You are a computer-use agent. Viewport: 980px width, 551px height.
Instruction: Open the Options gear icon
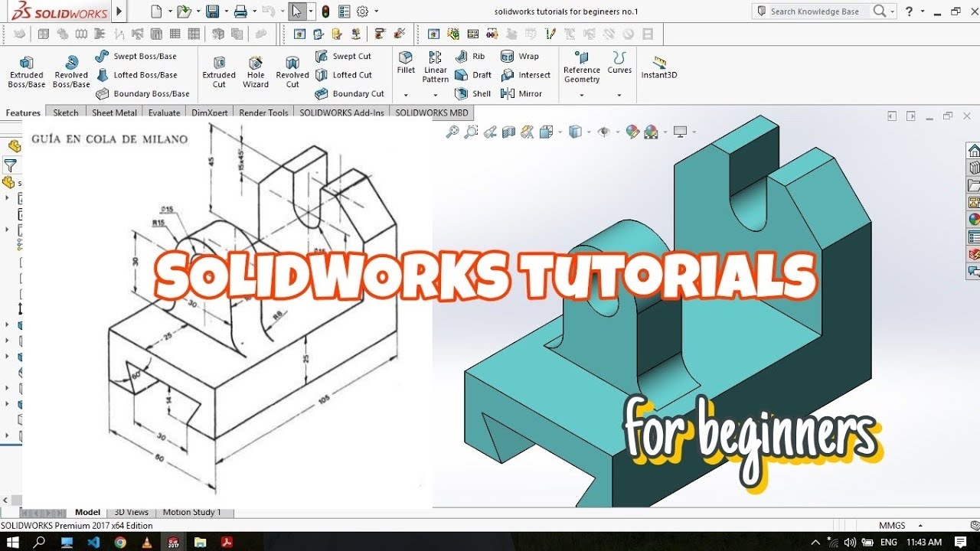[x=363, y=11]
